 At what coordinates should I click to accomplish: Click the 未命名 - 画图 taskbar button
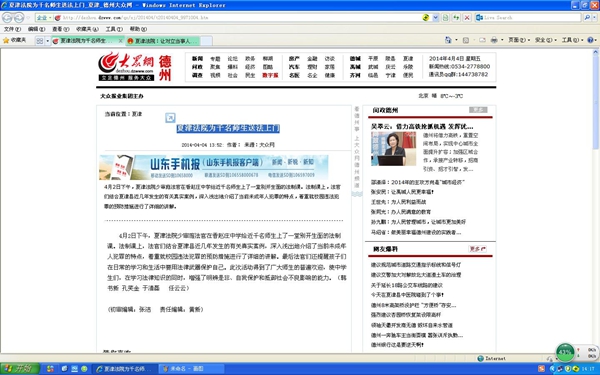point(191,369)
